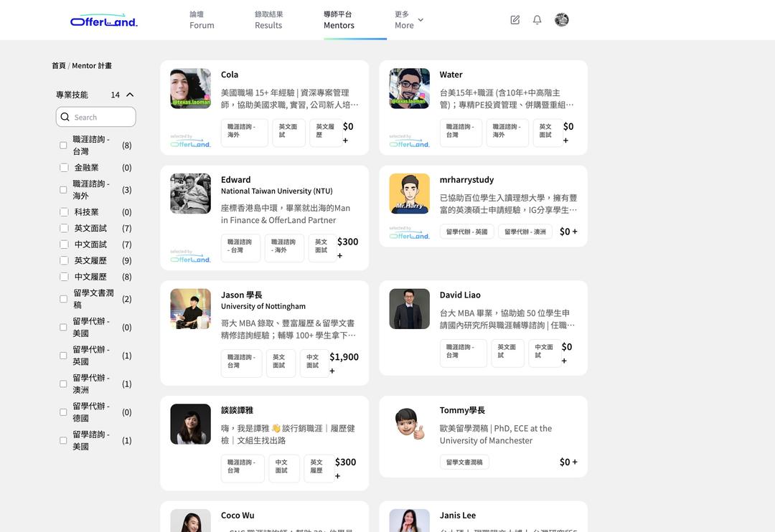Screen dimensions: 775x532
Task: Open Jason 學長's profile photo
Action: pos(190,309)
